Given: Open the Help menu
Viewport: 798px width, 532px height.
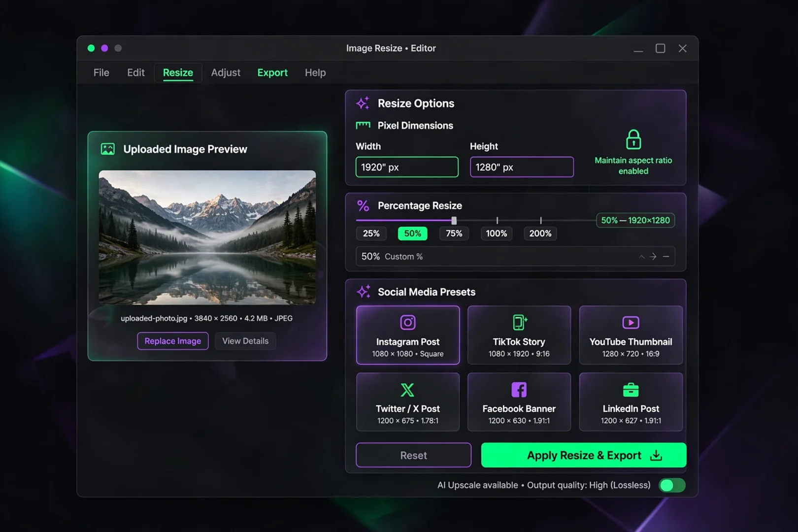Looking at the screenshot, I should click(315, 72).
